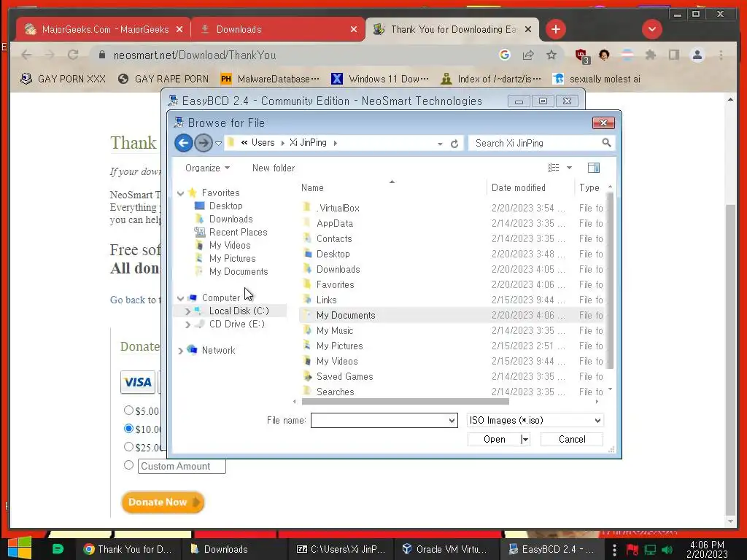747x560 pixels.
Task: Select the $5.00 donation radio button
Action: pyautogui.click(x=128, y=410)
